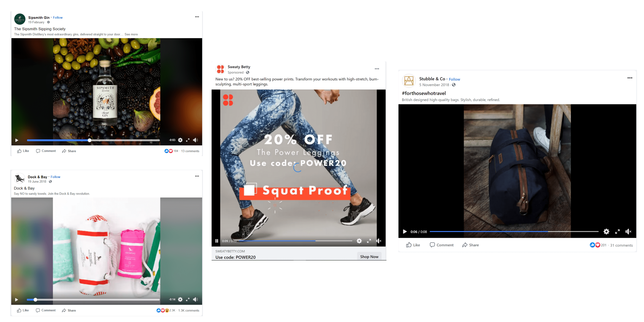
Task: Click the Sipsmith Gin video progress slider
Action: click(93, 140)
